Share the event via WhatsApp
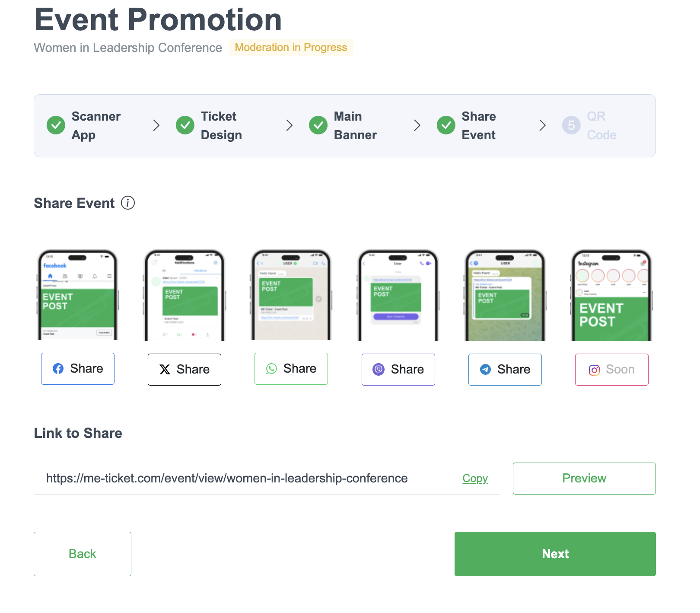 [291, 369]
